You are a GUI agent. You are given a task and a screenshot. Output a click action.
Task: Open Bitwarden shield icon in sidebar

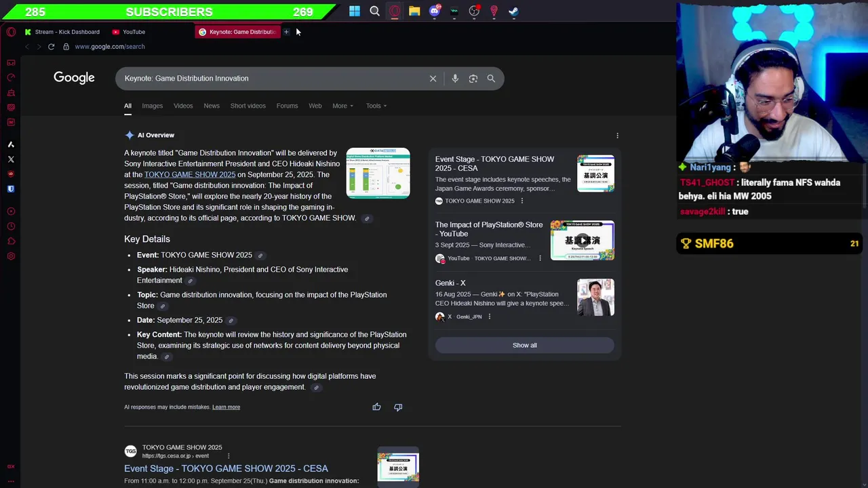(x=11, y=189)
